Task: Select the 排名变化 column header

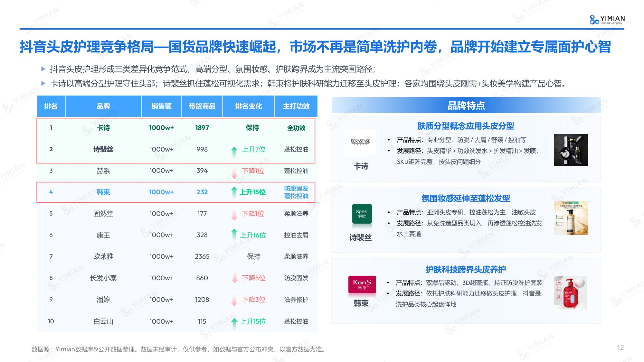Action: 249,106
